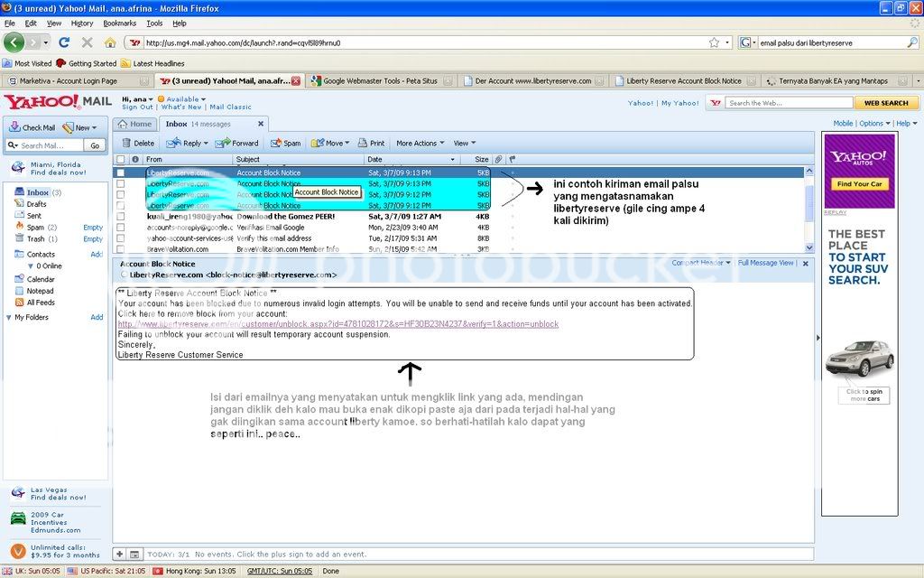Screen dimensions: 924x578
Task: Open the Move dropdown menu
Action: tap(328, 143)
